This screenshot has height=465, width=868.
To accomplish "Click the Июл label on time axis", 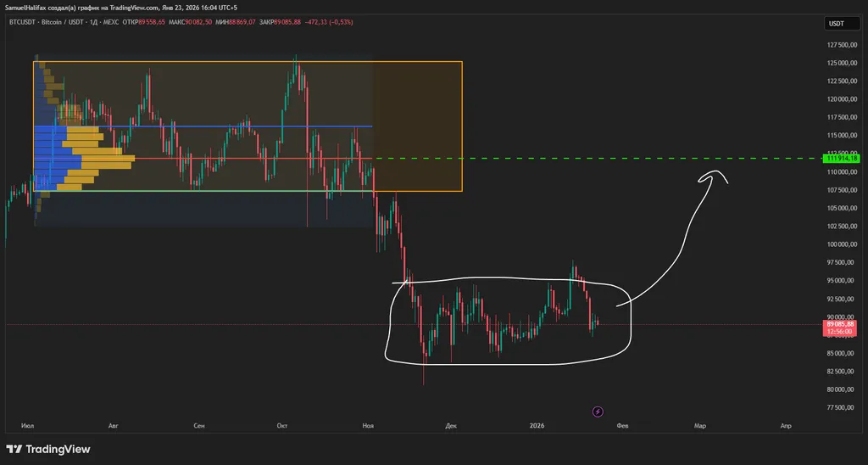I will click(29, 426).
